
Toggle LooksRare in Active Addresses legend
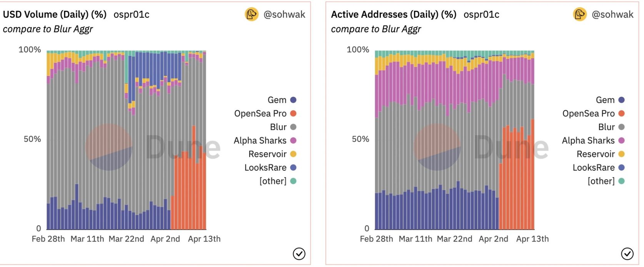pyautogui.click(x=598, y=168)
